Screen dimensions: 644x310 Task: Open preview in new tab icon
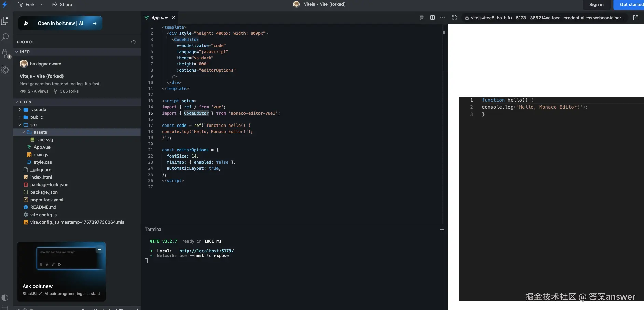(635, 18)
